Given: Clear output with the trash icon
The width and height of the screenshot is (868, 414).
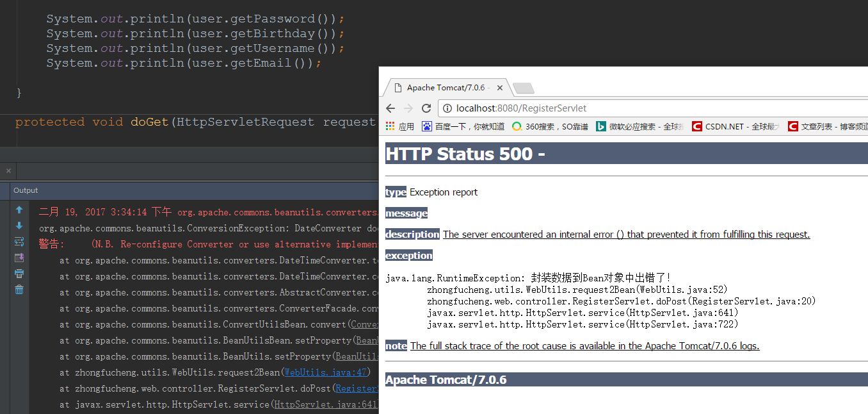Looking at the screenshot, I should (x=19, y=290).
